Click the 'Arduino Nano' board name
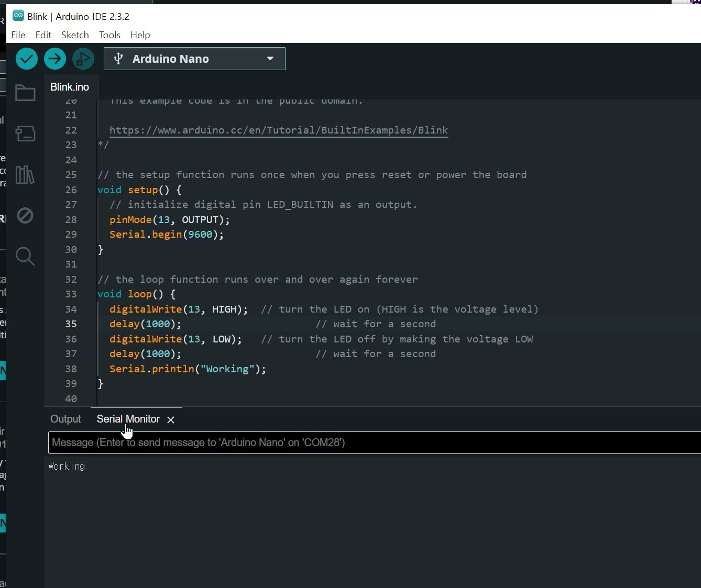This screenshot has width=701, height=588. 171,59
